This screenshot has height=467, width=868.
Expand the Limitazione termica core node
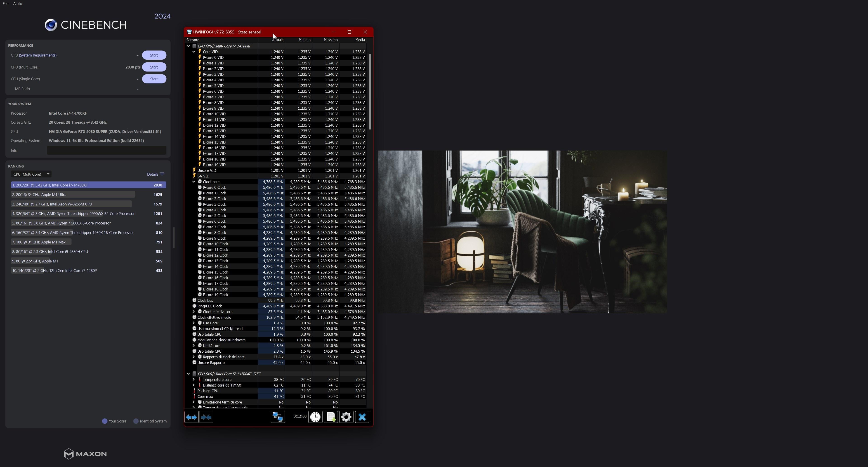(x=194, y=402)
